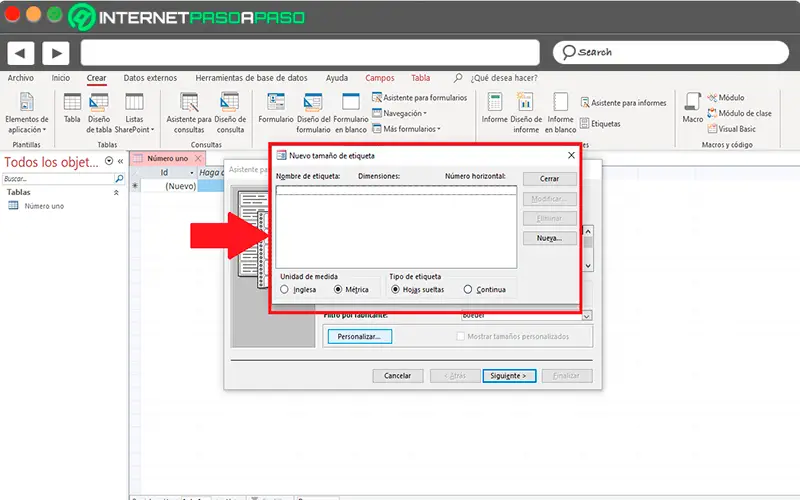800x500 pixels.
Task: Click the browser back arrow button
Action: coord(20,53)
